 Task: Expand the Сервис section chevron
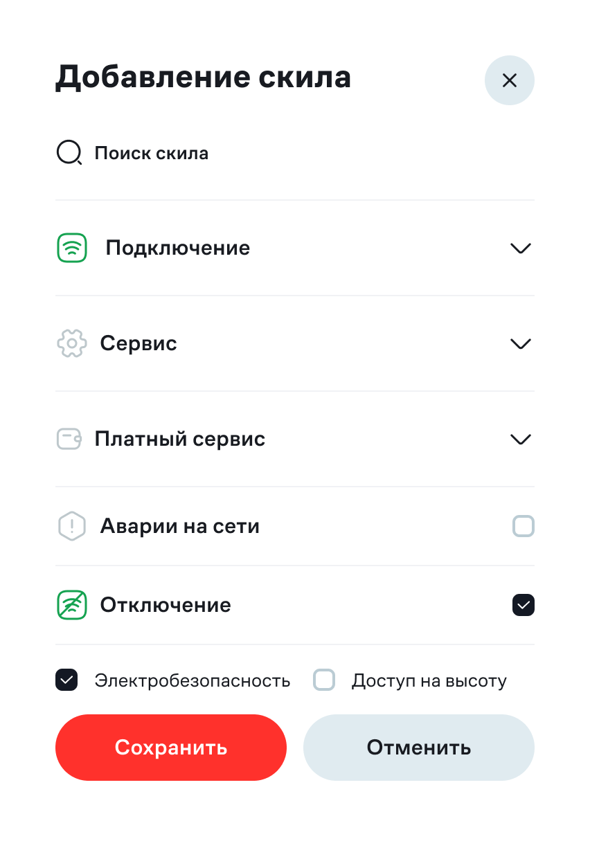pos(520,343)
